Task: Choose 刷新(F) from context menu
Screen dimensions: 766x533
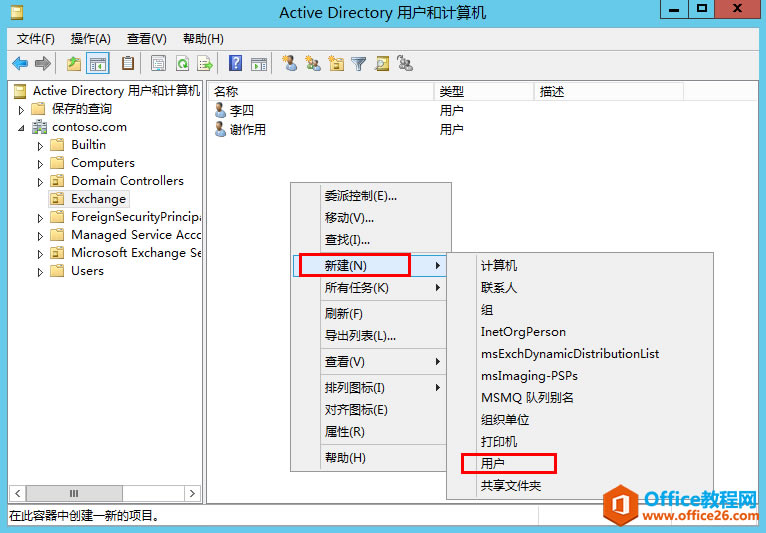Action: 371,313
